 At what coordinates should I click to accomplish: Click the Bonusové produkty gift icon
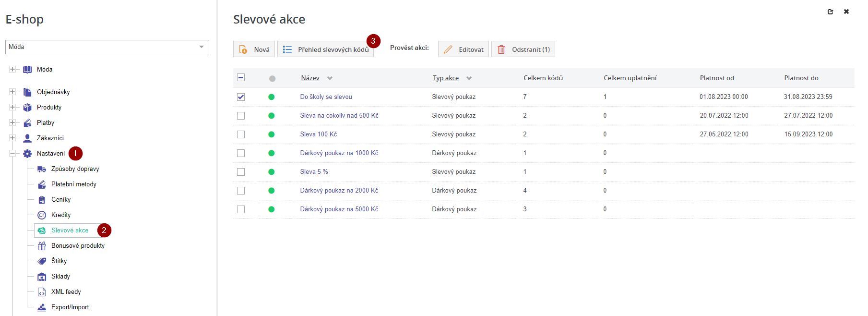coord(42,246)
